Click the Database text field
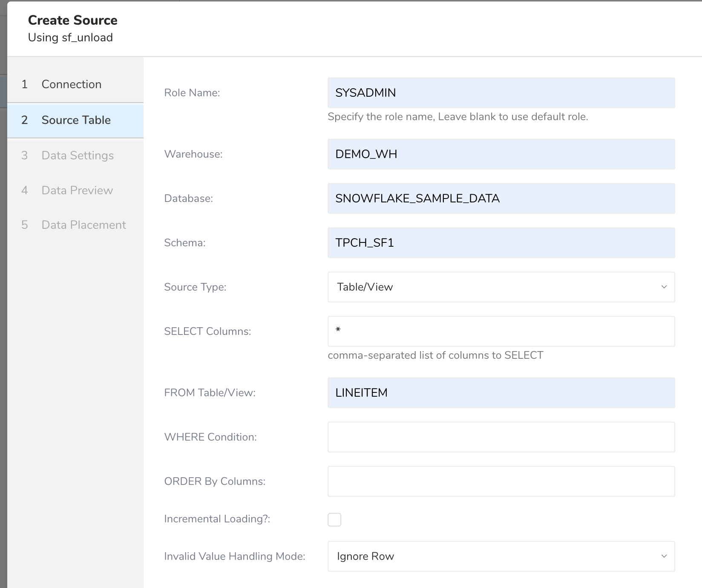Image resolution: width=702 pixels, height=588 pixels. 501,199
